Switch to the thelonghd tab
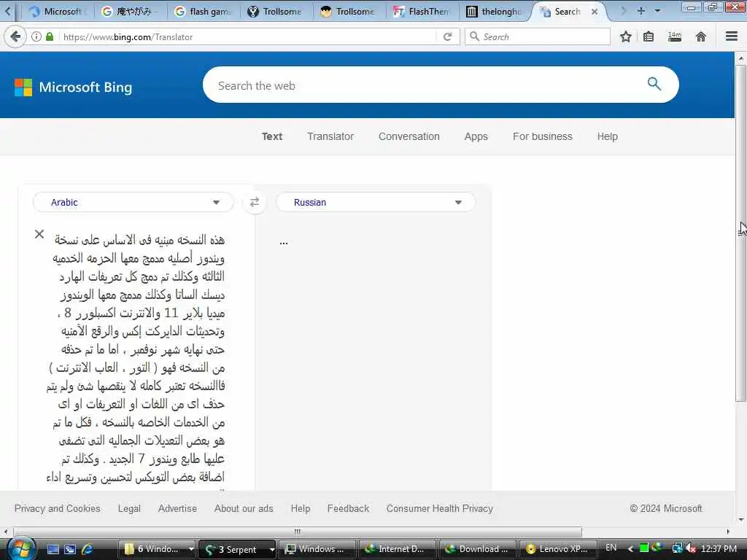Viewport: 747px width, 560px height. 495,12
